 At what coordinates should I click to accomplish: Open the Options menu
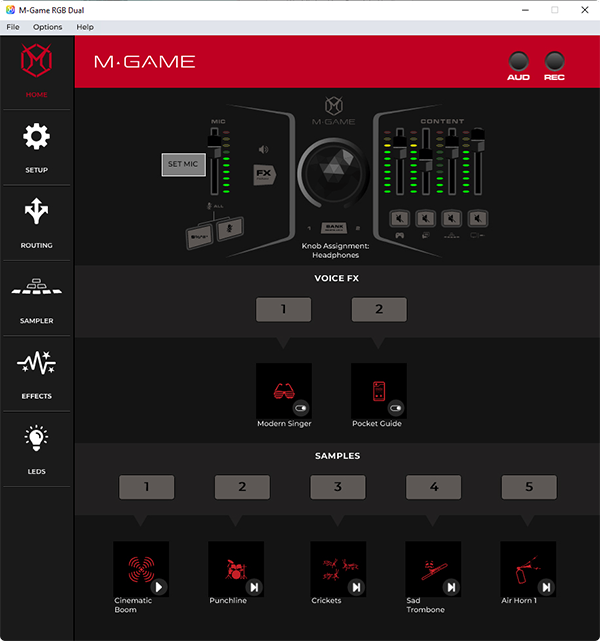(x=47, y=27)
